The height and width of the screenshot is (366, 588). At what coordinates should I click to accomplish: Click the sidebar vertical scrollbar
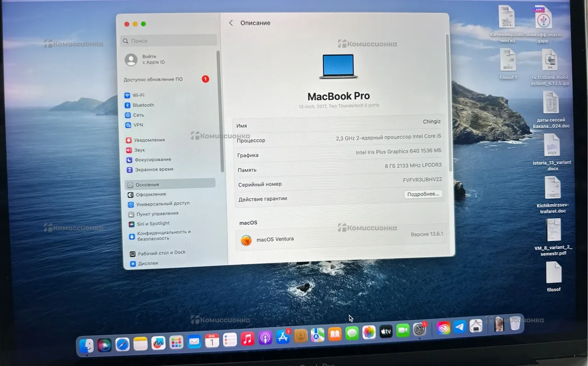point(219,110)
